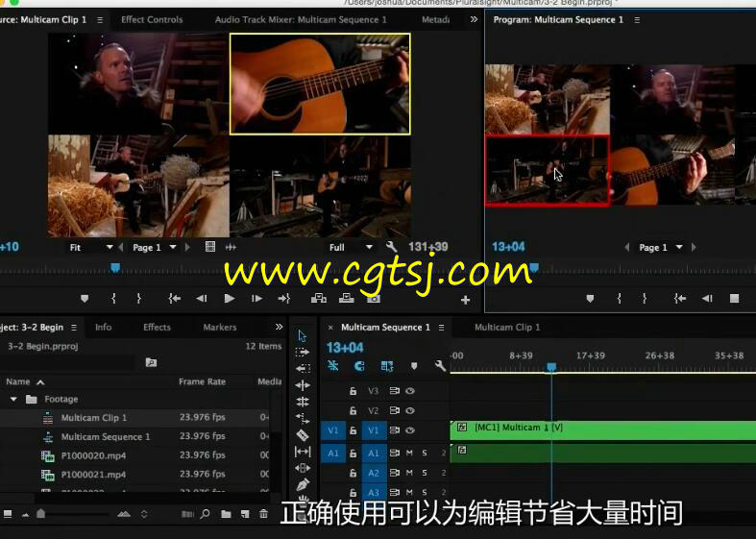
Task: Show more Project panel tabs chevron
Action: [279, 327]
